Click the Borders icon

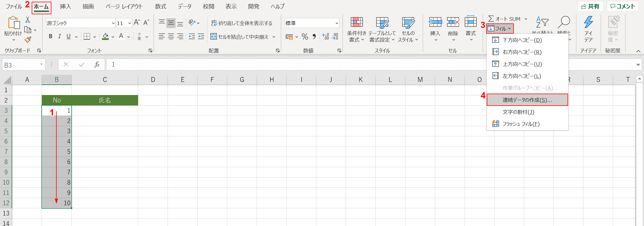point(87,36)
